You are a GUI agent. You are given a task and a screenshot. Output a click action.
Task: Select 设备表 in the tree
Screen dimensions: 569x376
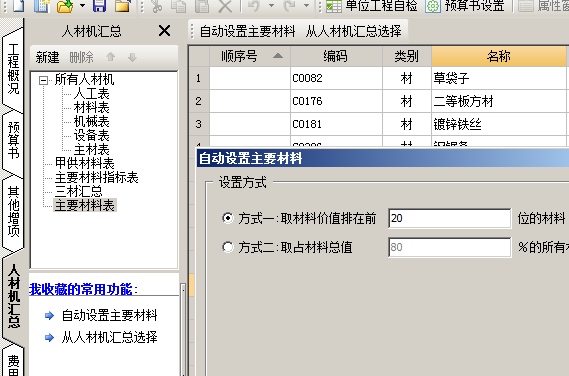tap(91, 135)
